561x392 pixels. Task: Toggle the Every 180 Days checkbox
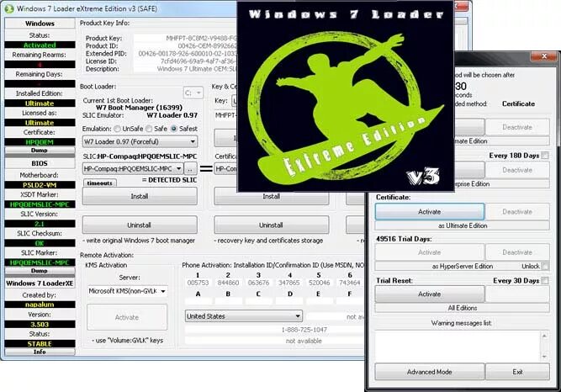point(545,156)
